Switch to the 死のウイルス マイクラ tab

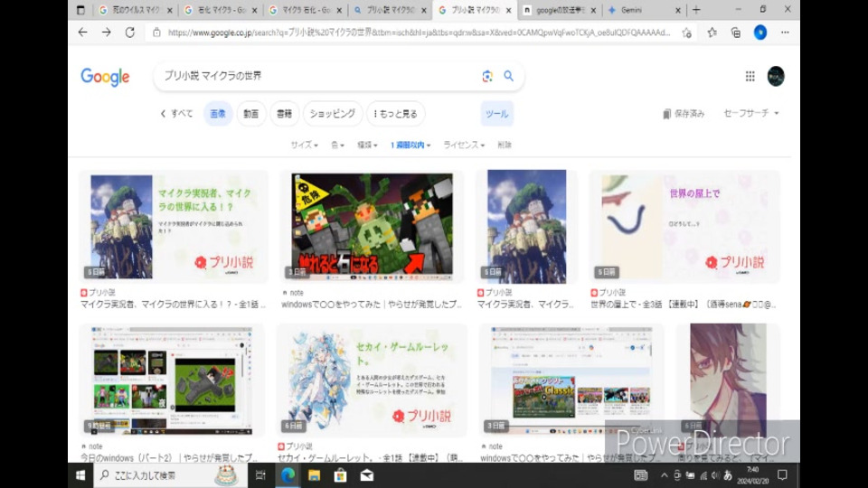point(135,10)
